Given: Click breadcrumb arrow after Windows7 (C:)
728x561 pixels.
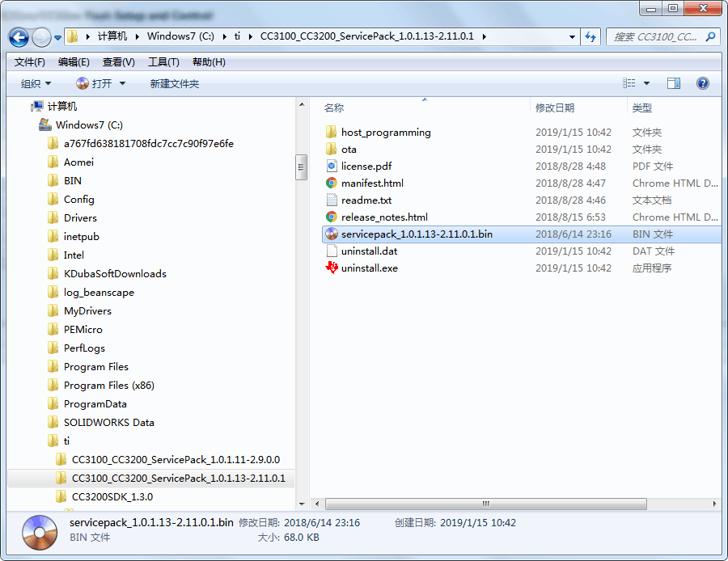Looking at the screenshot, I should (x=224, y=36).
